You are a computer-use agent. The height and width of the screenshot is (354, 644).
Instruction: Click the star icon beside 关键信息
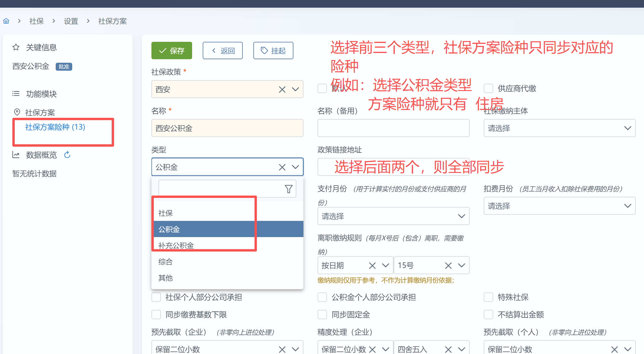click(x=16, y=47)
